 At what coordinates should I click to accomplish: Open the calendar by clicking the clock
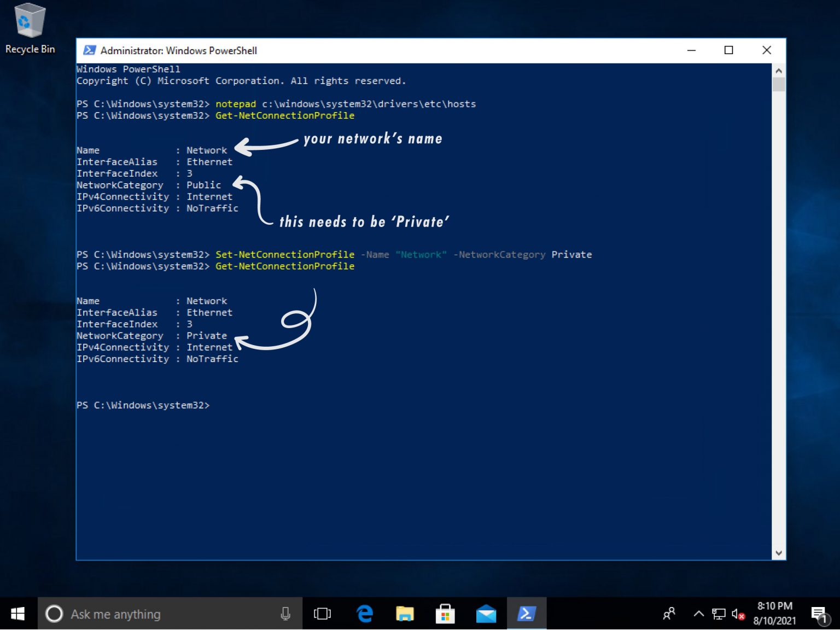coord(774,614)
